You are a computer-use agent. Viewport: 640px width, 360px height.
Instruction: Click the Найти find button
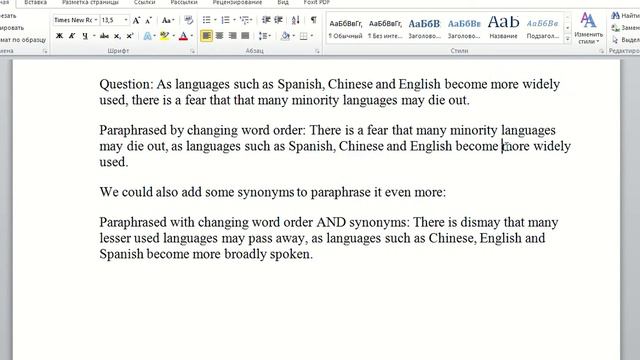(625, 16)
